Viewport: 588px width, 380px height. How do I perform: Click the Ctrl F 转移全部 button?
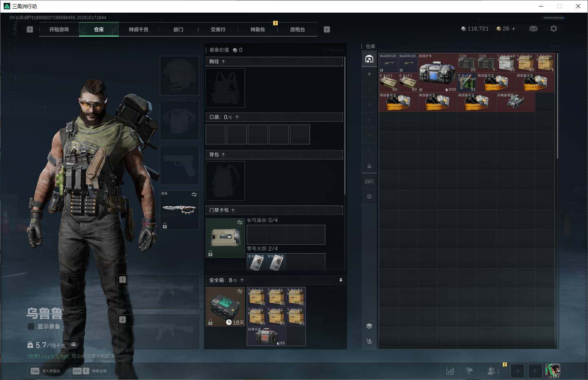click(90, 371)
